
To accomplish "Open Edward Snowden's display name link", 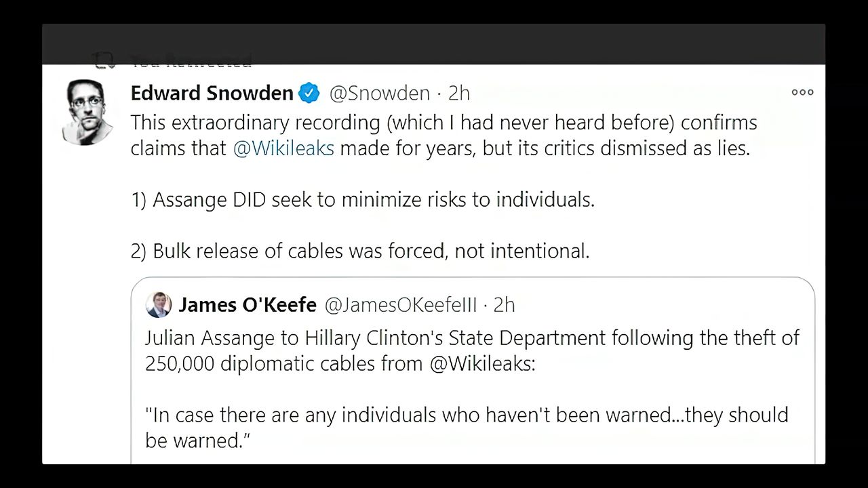I will click(212, 93).
